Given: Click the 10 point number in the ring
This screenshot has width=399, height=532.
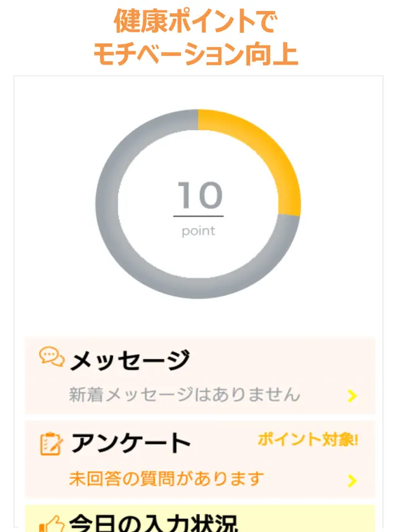Looking at the screenshot, I should [x=200, y=195].
